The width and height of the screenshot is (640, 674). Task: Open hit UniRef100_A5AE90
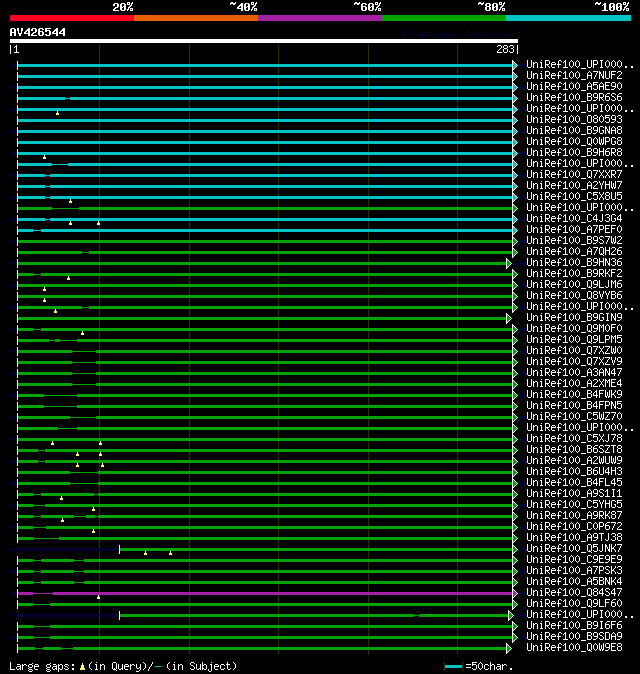tap(574, 87)
